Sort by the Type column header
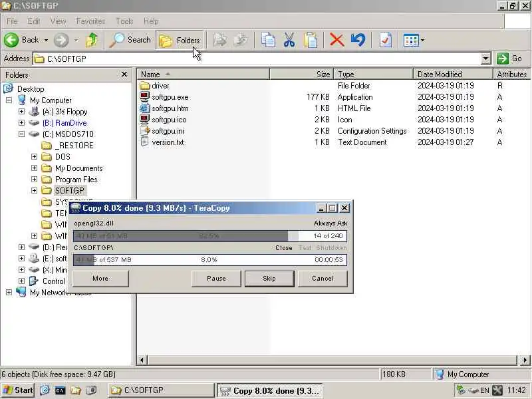Image resolution: width=532 pixels, height=399 pixels. coord(374,74)
